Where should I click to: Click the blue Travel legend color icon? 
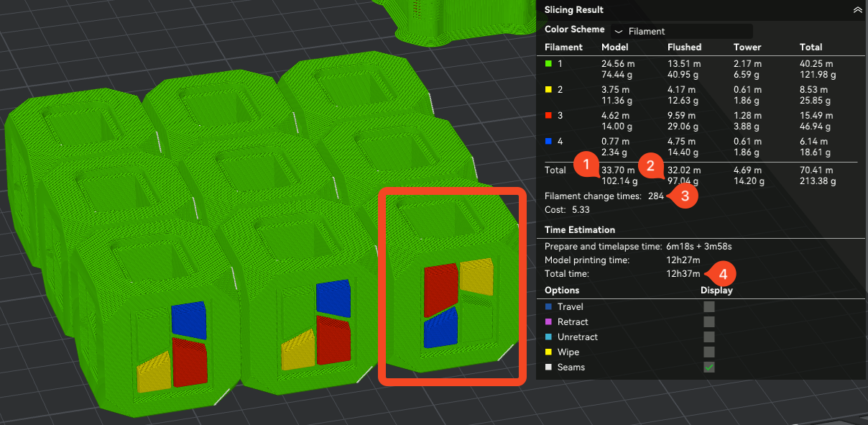(549, 307)
